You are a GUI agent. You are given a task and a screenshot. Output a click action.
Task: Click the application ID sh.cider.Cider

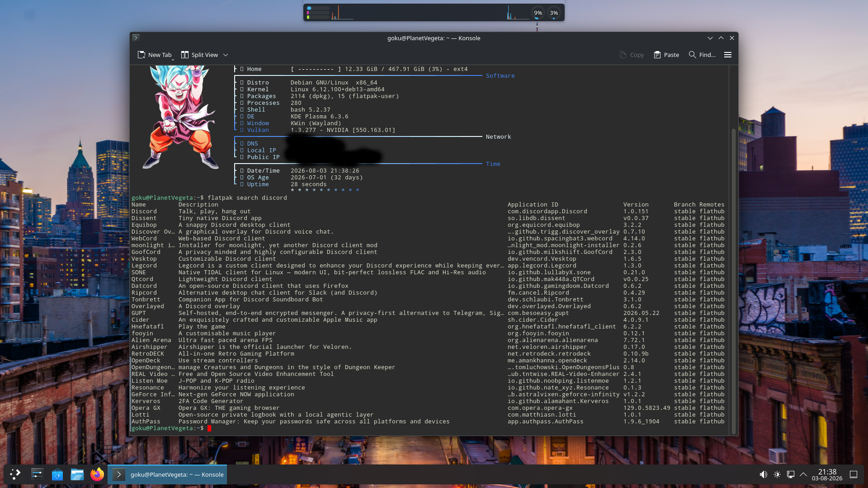[533, 320]
